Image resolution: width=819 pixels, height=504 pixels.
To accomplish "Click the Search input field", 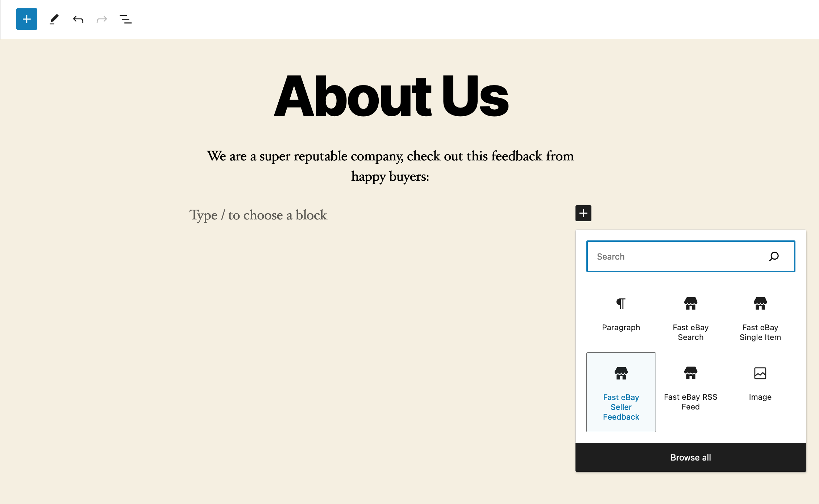I will click(690, 256).
